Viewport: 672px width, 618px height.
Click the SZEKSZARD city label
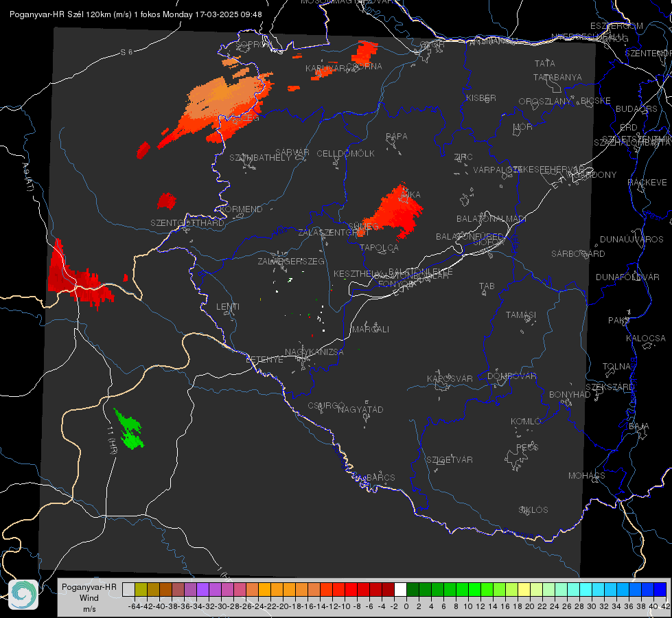610,387
